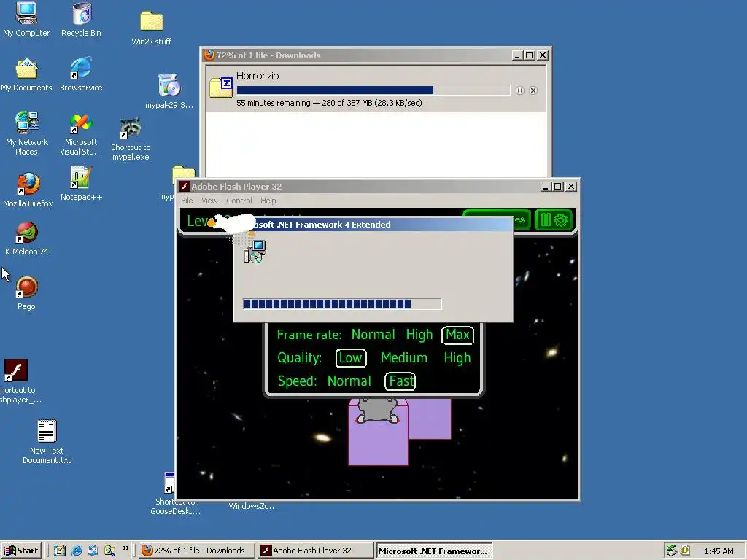Click the second system tray icon next to the clock
This screenshot has width=747, height=560.
(685, 551)
